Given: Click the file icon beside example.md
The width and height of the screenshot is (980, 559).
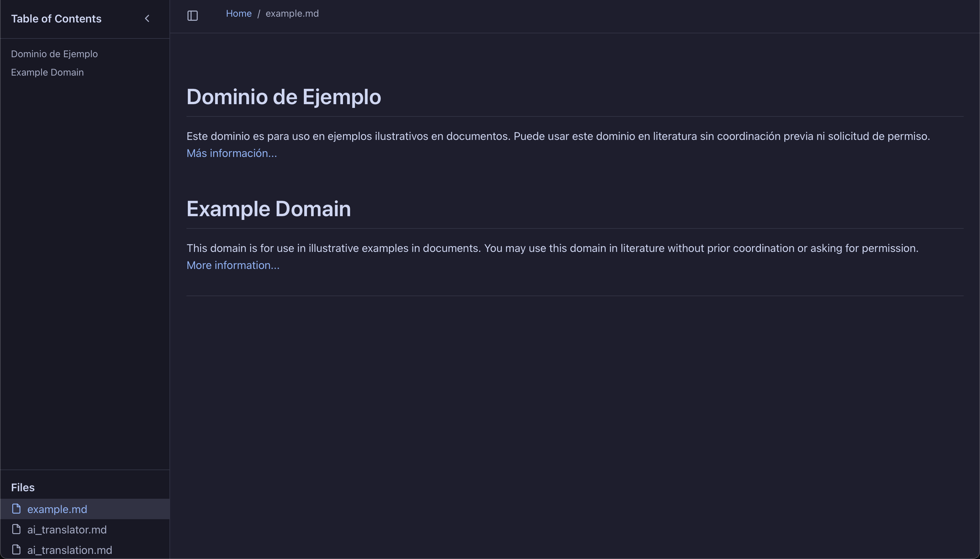Looking at the screenshot, I should click(x=16, y=509).
